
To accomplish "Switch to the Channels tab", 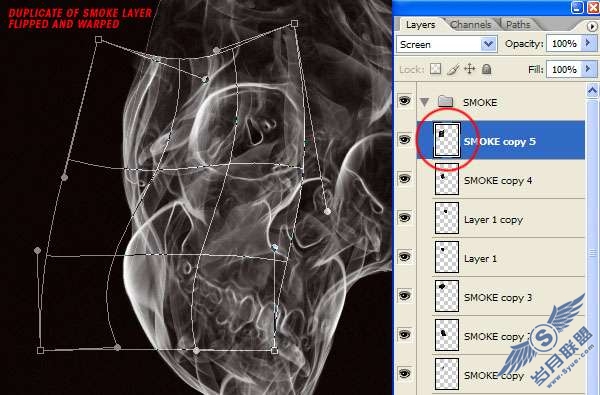I will point(471,25).
